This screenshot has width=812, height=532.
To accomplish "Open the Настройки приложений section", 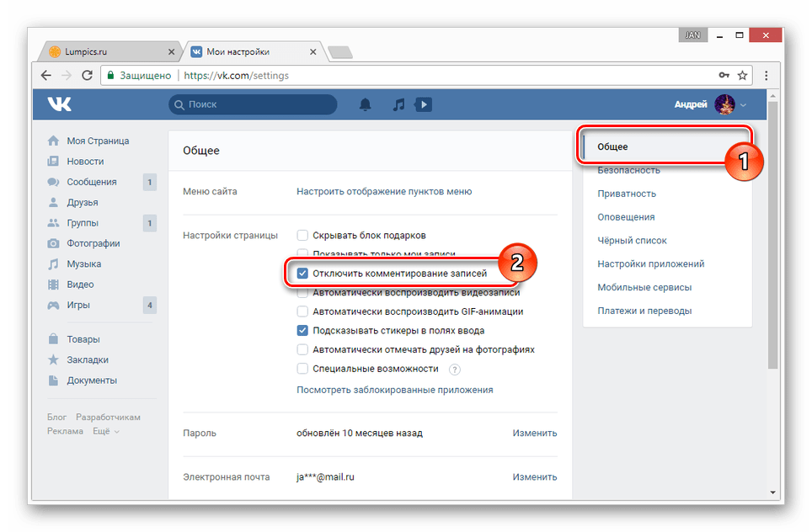I will click(x=651, y=264).
